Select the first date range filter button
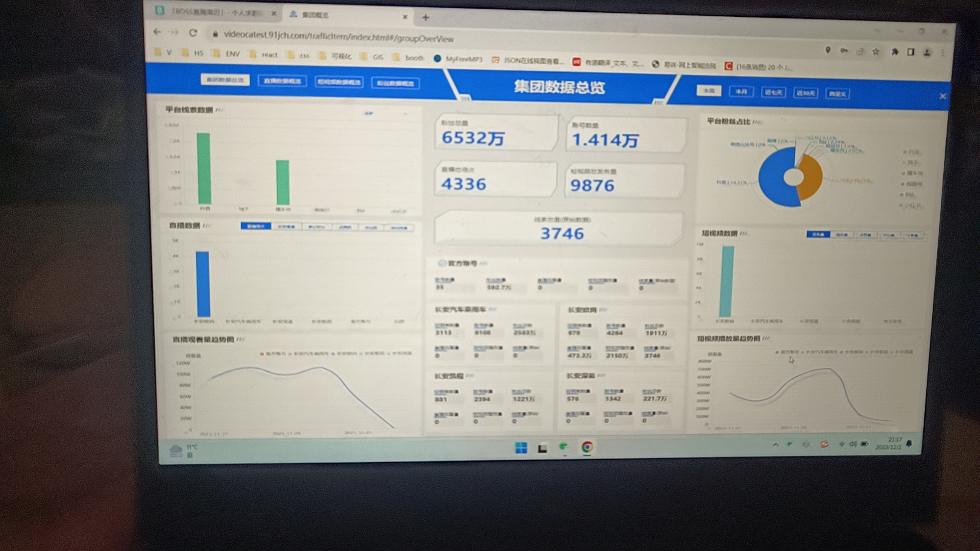 [709, 90]
